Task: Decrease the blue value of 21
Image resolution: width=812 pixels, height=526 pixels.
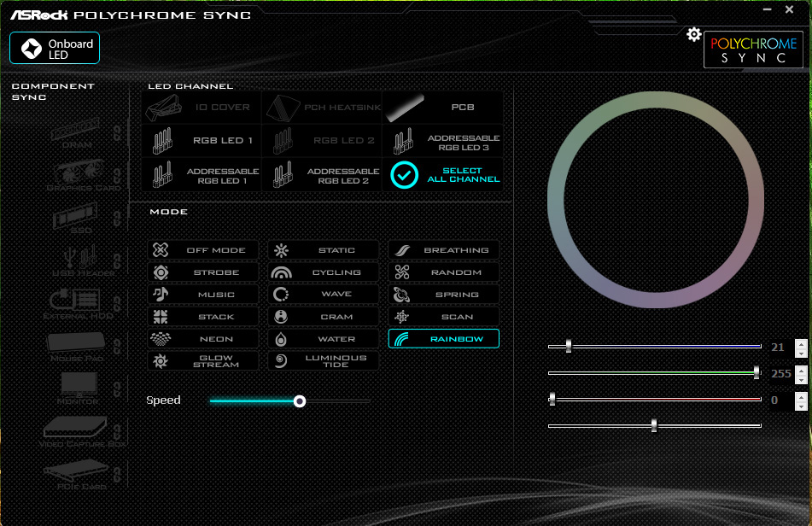Action: coord(801,353)
